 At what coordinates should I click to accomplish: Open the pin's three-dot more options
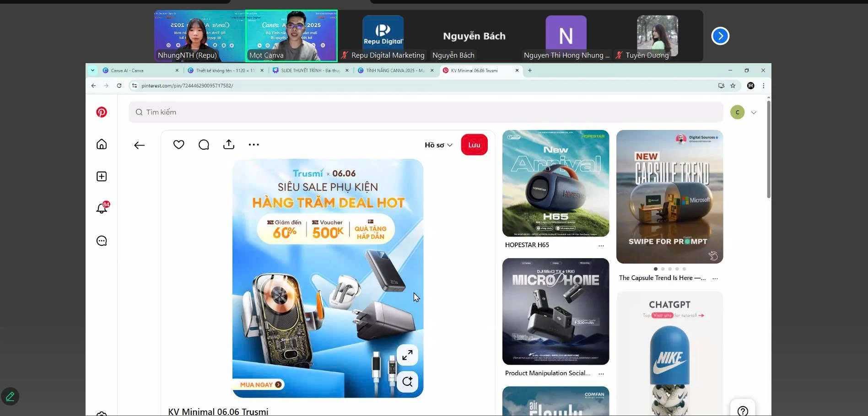253,145
